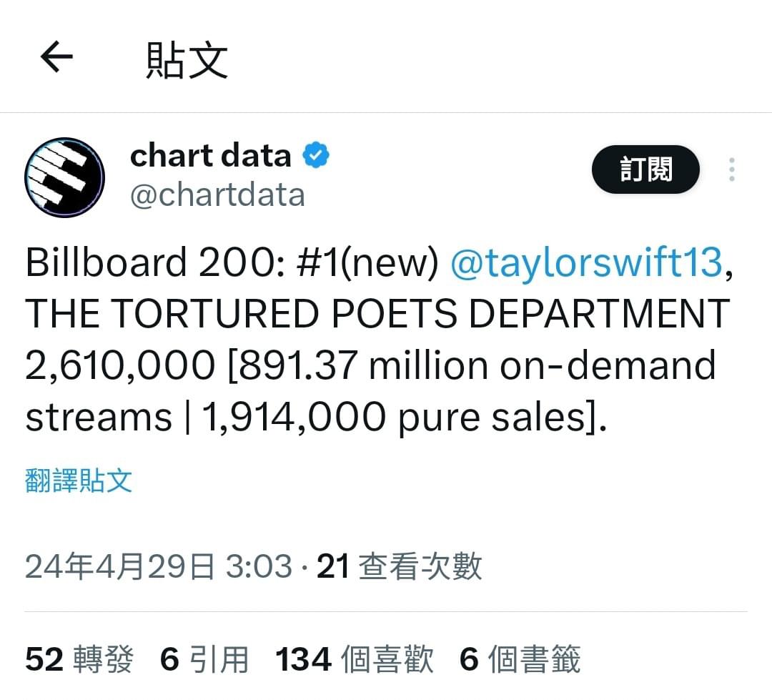Image resolution: width=772 pixels, height=700 pixels.
Task: Click 翻譯貼文 to translate the post
Action: coord(79,480)
